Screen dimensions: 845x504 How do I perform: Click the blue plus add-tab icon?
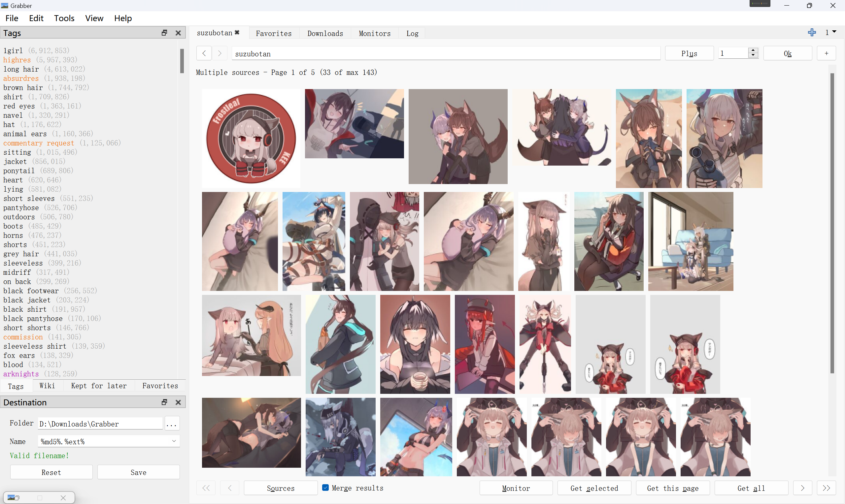812,33
